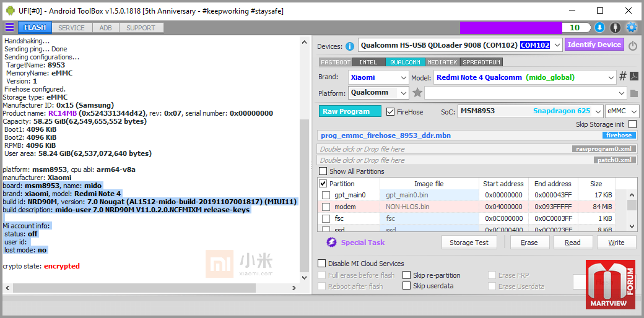Screen dimensions: 644x318
Task: Toggle the FireHose checkbox
Action: 391,111
